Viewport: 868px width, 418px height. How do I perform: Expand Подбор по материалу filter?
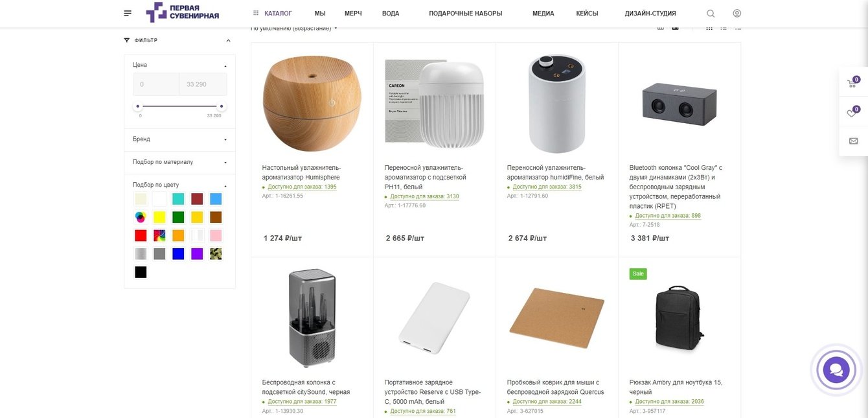[x=179, y=162]
